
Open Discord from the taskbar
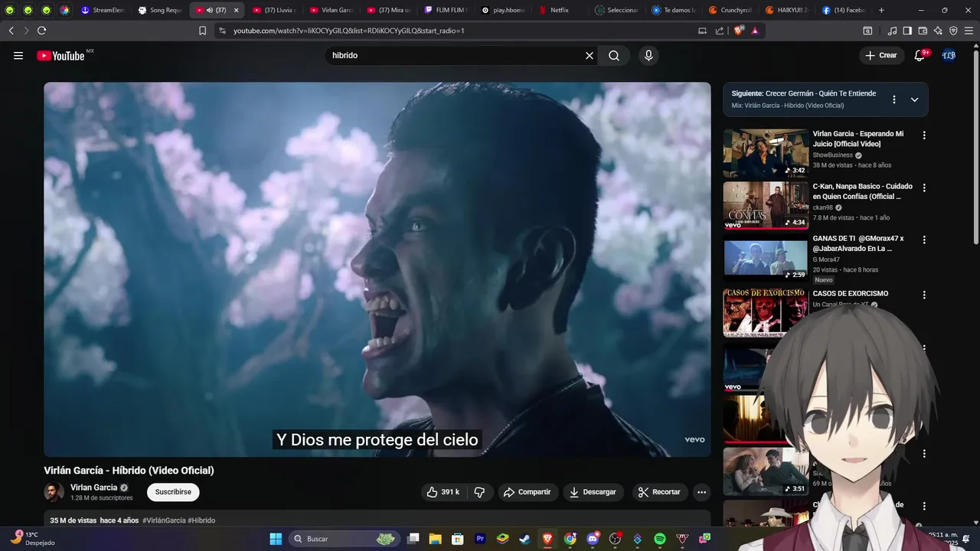click(592, 539)
